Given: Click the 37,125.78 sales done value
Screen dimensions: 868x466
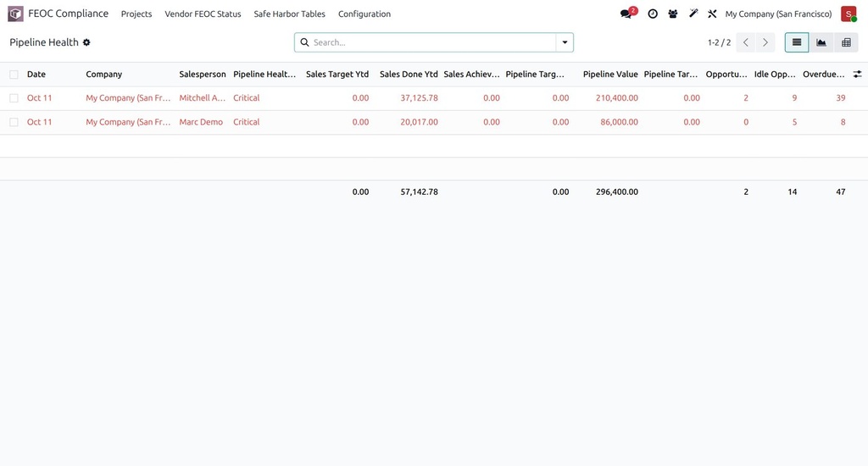Looking at the screenshot, I should (x=419, y=98).
